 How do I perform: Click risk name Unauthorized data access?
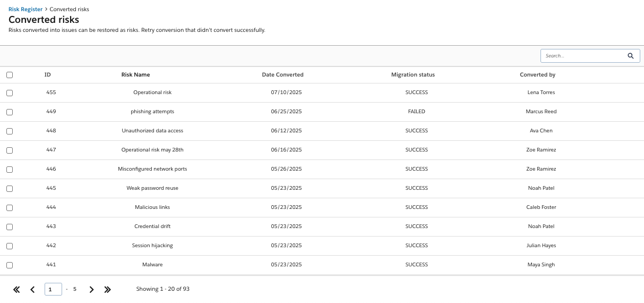point(152,131)
